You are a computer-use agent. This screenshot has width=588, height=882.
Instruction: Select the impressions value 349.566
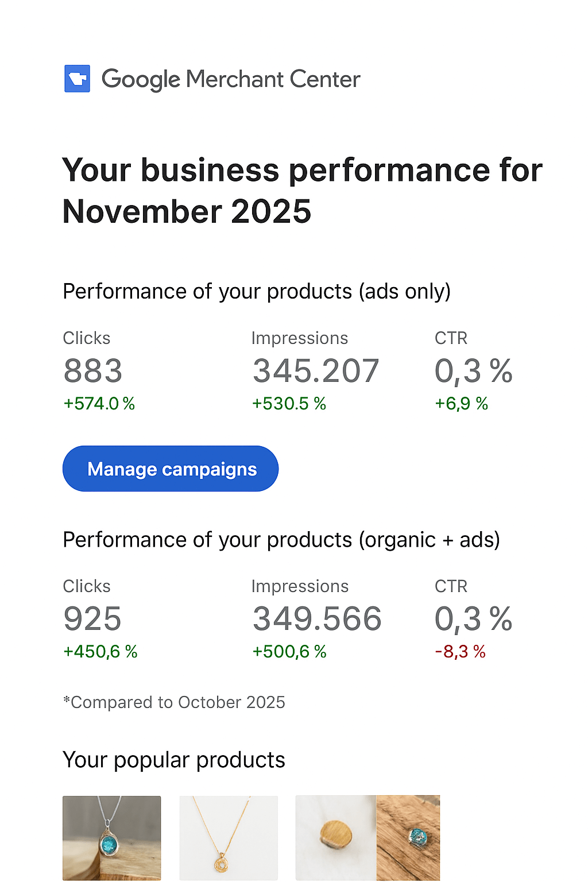pos(317,619)
